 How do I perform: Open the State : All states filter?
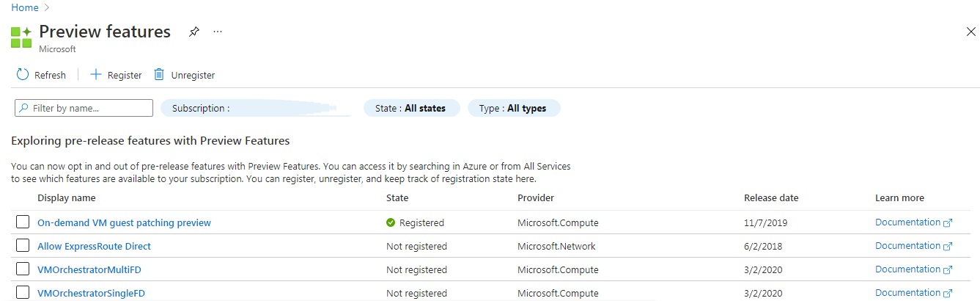[411, 108]
